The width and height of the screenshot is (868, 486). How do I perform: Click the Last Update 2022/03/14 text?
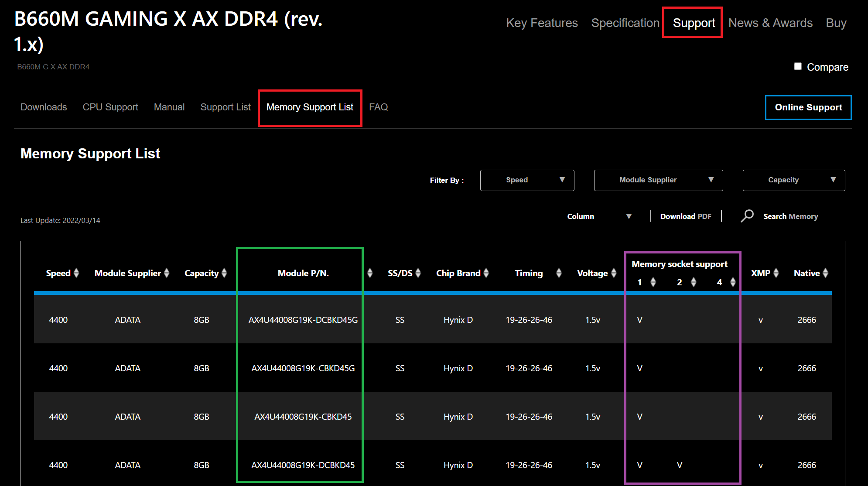point(60,220)
